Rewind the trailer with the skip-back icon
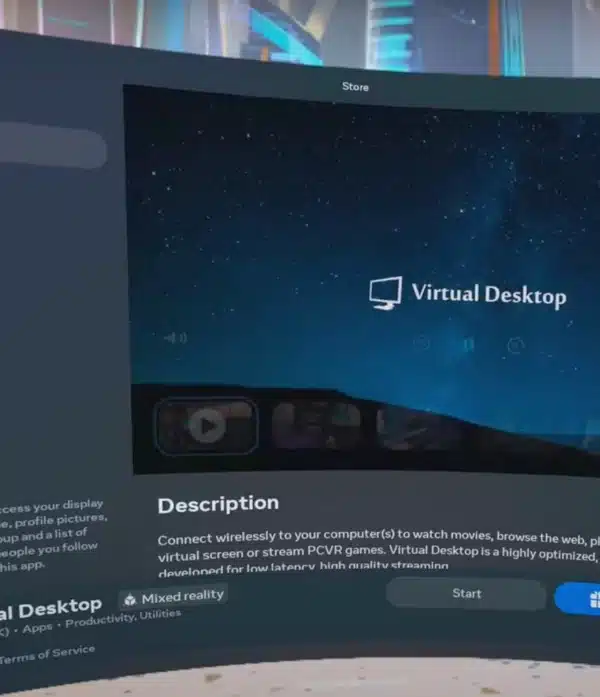 [x=421, y=343]
